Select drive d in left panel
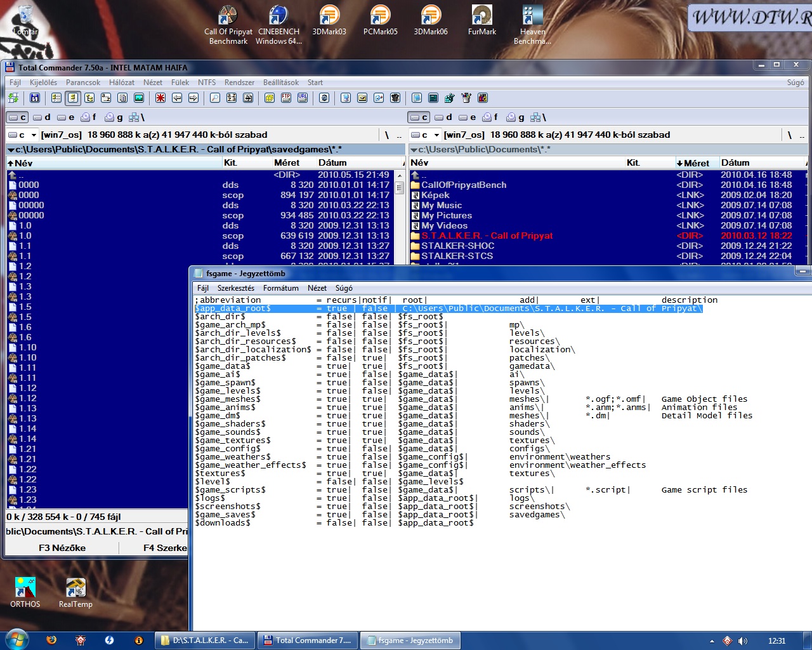Screen dimensions: 812x650 tap(42, 117)
